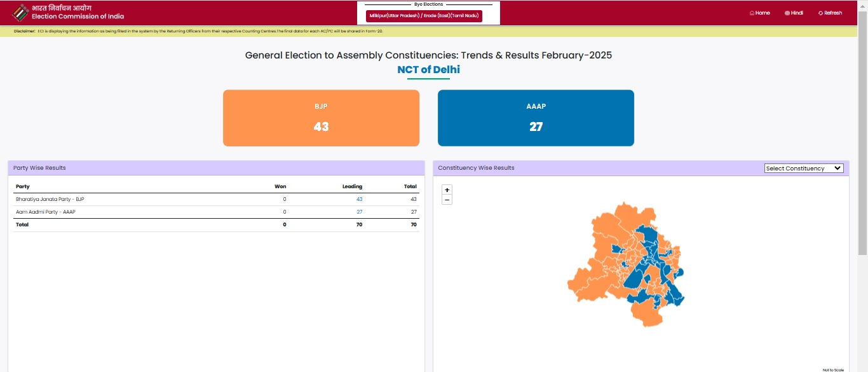Click the NCT of Delhi heading
The image size is (868, 372).
point(428,70)
